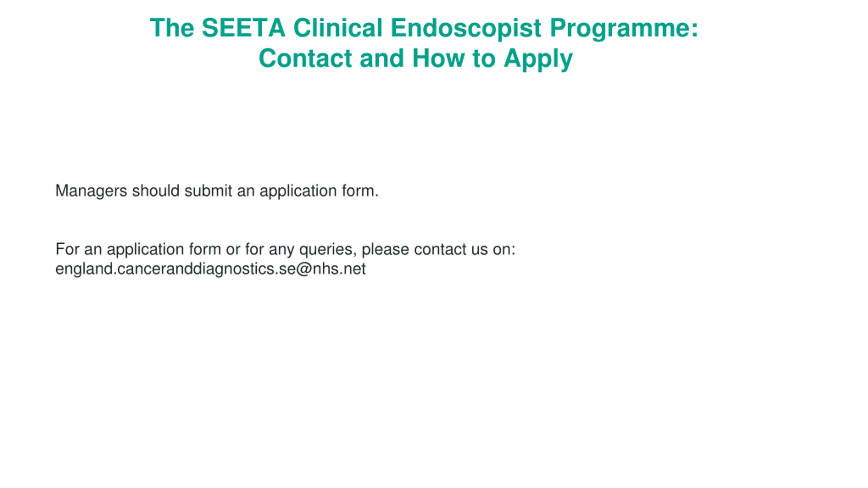Click the word submit in the first sentence
The width and height of the screenshot is (868, 488).
pos(208,190)
